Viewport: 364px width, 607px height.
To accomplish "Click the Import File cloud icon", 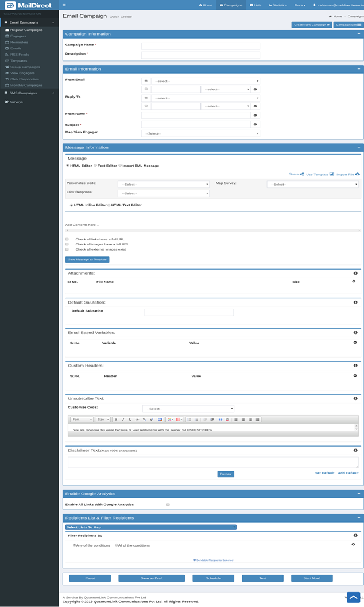I will click(x=357, y=174).
